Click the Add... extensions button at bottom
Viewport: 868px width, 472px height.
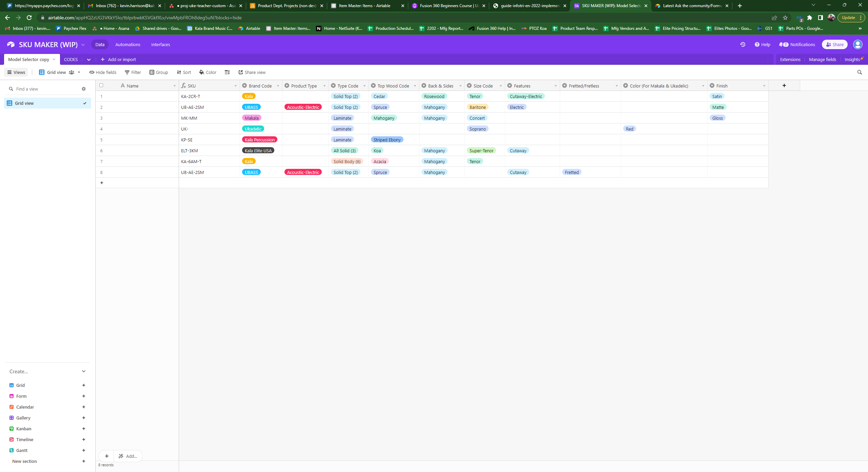[x=128, y=456]
